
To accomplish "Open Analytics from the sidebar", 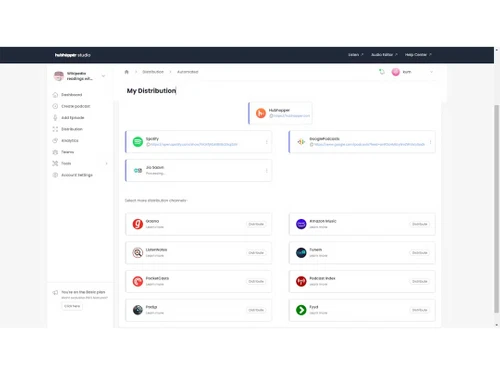I will coord(70,141).
